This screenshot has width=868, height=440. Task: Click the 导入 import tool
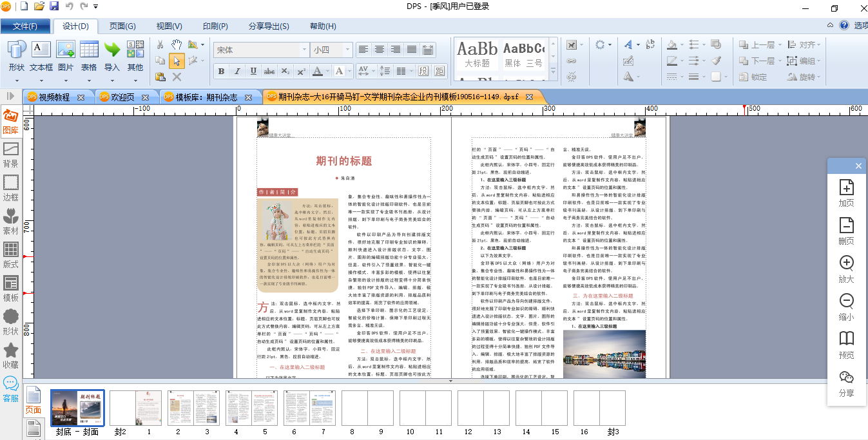point(111,55)
